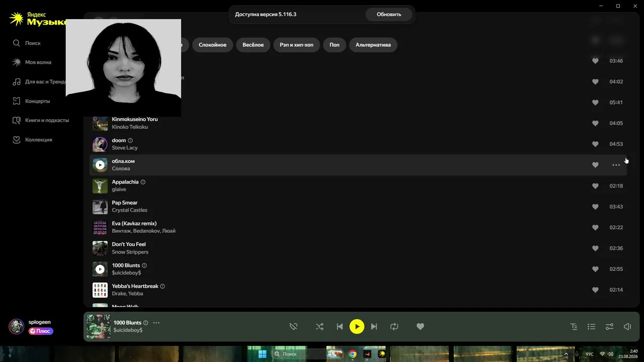Click $uicideboy$ artist in player bar
The height and width of the screenshot is (362, 644).
pyautogui.click(x=128, y=330)
